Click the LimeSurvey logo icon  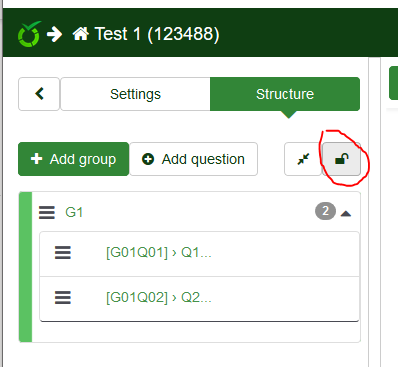[x=29, y=34]
